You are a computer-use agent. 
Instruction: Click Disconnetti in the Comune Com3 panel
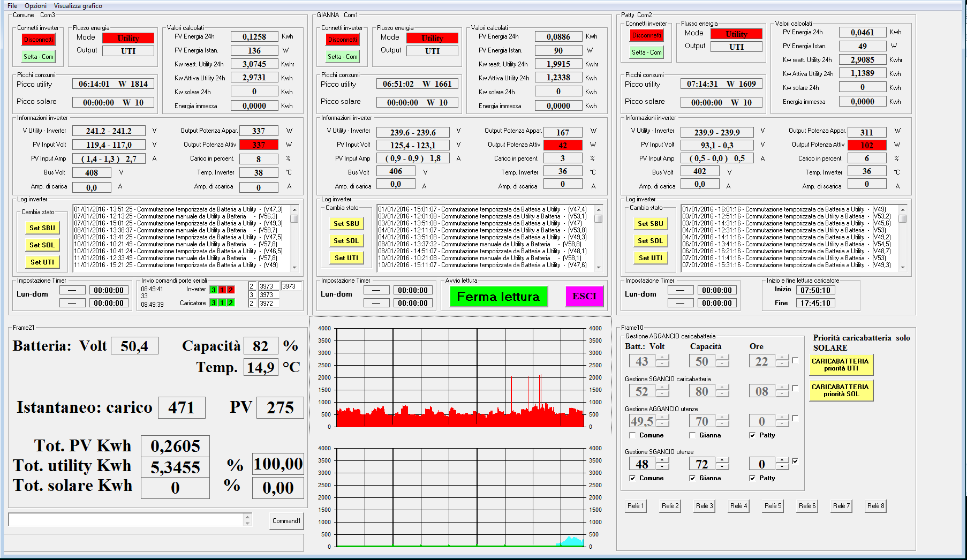click(x=38, y=40)
